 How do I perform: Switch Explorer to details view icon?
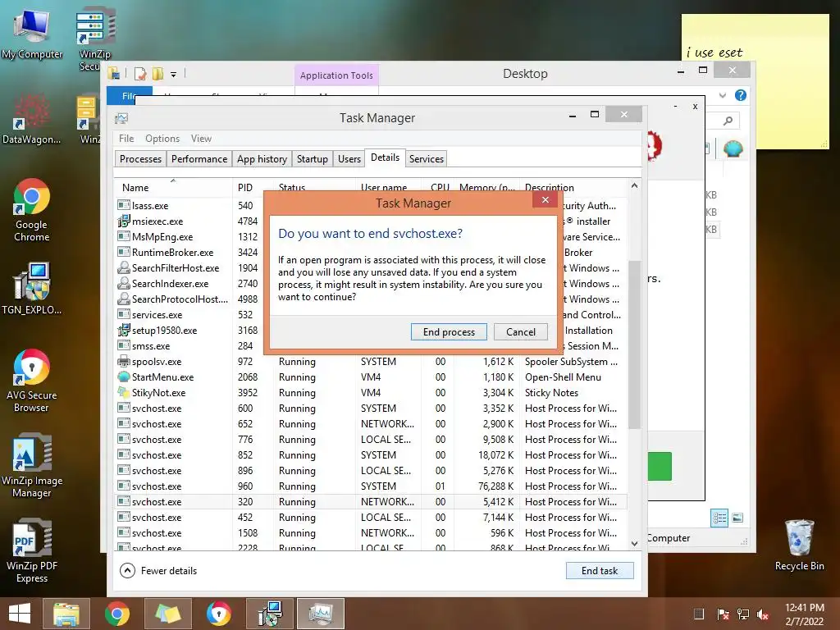point(719,518)
